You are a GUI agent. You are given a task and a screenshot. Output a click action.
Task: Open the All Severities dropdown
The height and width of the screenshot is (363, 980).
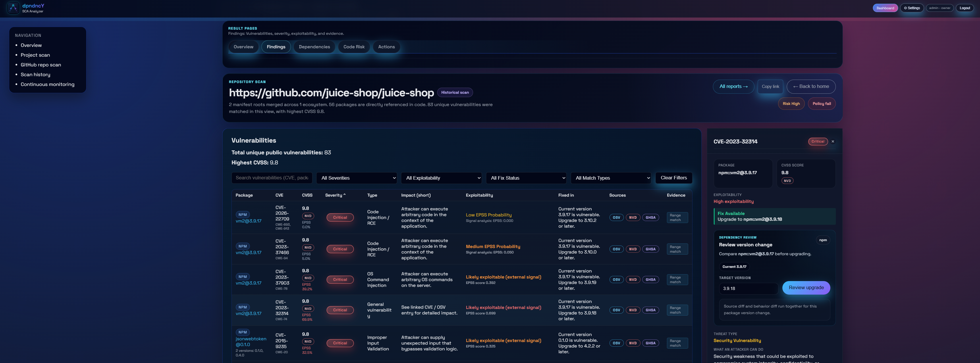tap(356, 178)
